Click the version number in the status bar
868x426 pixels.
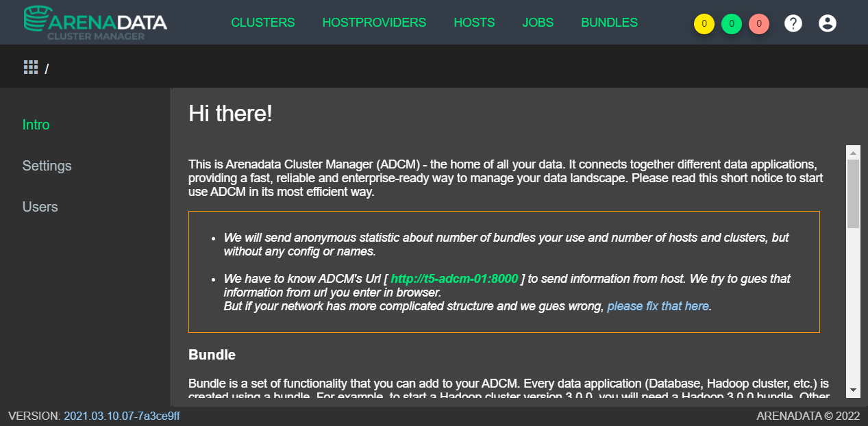coord(120,416)
